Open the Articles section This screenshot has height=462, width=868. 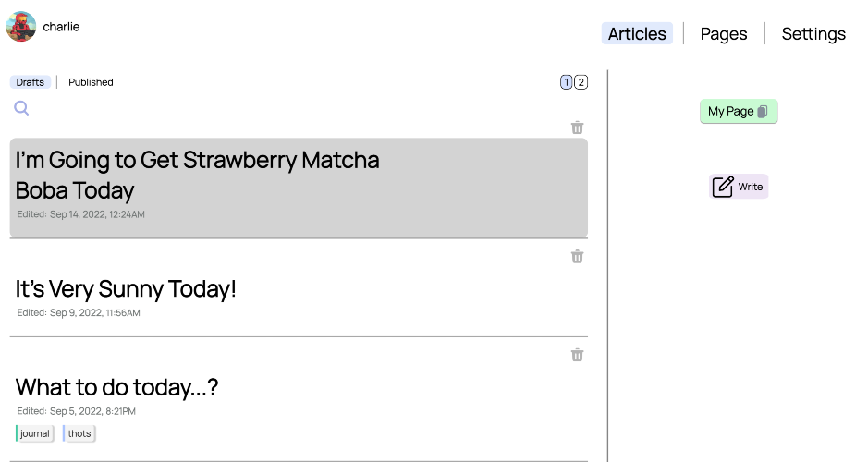637,34
